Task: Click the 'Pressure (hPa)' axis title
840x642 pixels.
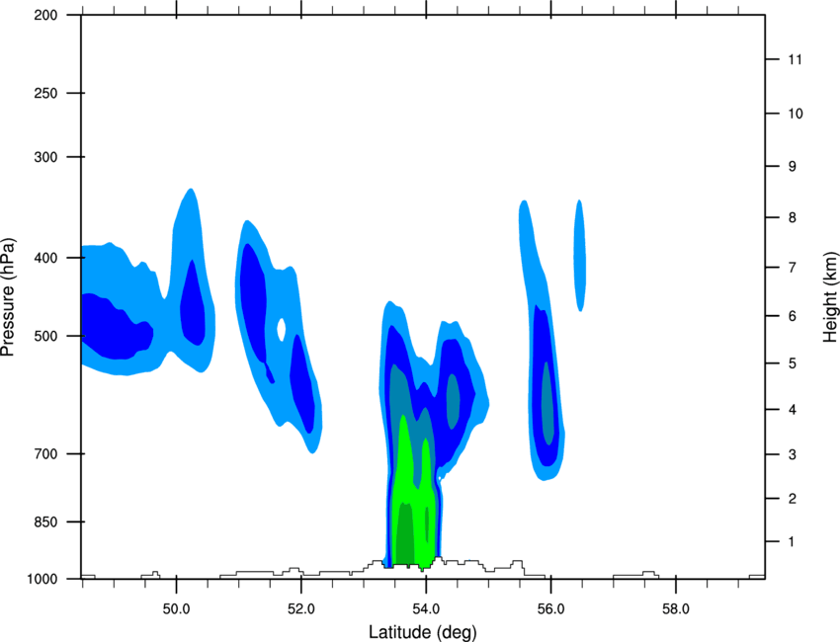Action: (8, 297)
